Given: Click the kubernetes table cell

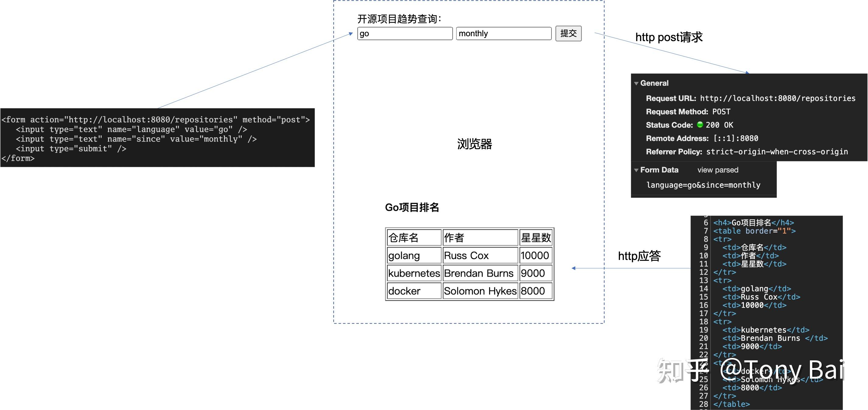Looking at the screenshot, I should (x=414, y=273).
